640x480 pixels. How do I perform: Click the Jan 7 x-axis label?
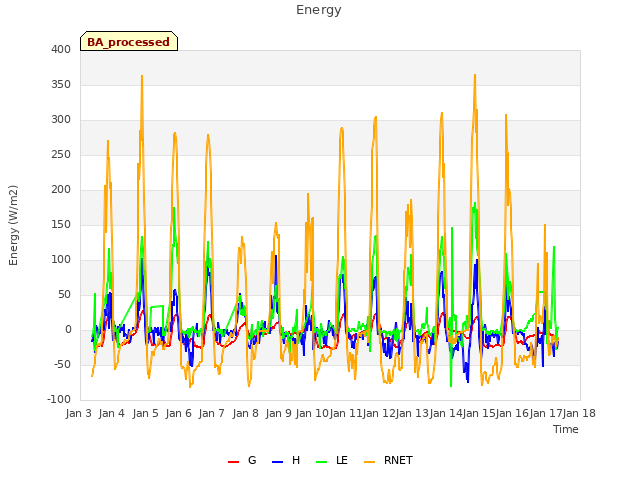click(212, 413)
